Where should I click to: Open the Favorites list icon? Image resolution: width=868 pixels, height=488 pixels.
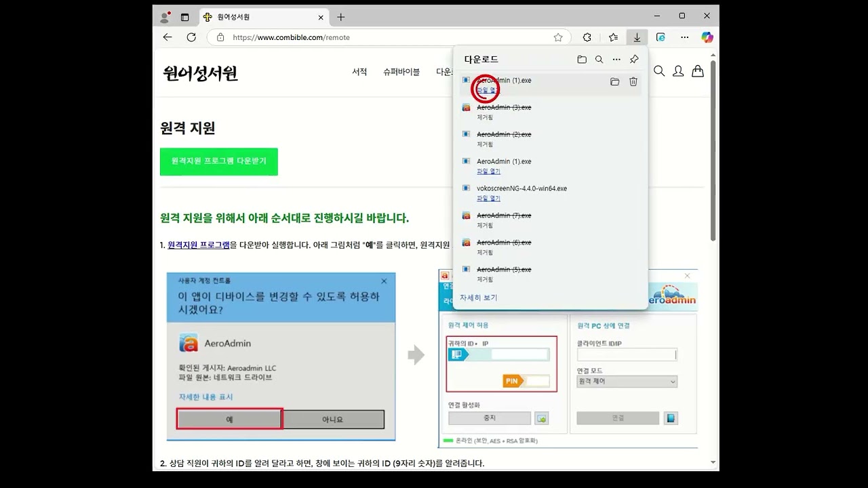(613, 37)
